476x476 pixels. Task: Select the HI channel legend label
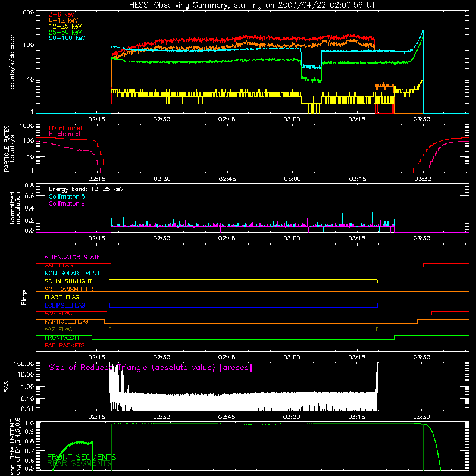click(x=64, y=134)
